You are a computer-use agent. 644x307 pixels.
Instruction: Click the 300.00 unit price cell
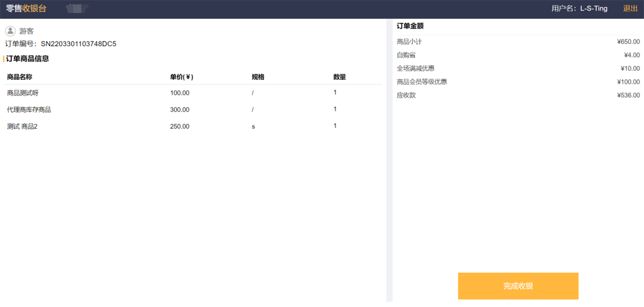pyautogui.click(x=180, y=110)
